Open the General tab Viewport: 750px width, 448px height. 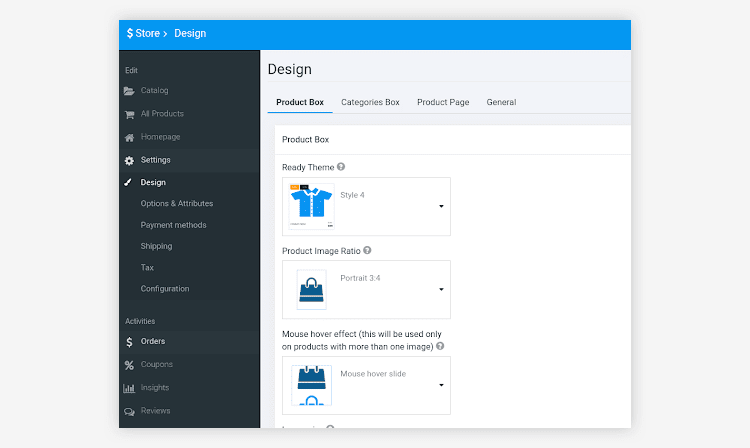(x=501, y=102)
